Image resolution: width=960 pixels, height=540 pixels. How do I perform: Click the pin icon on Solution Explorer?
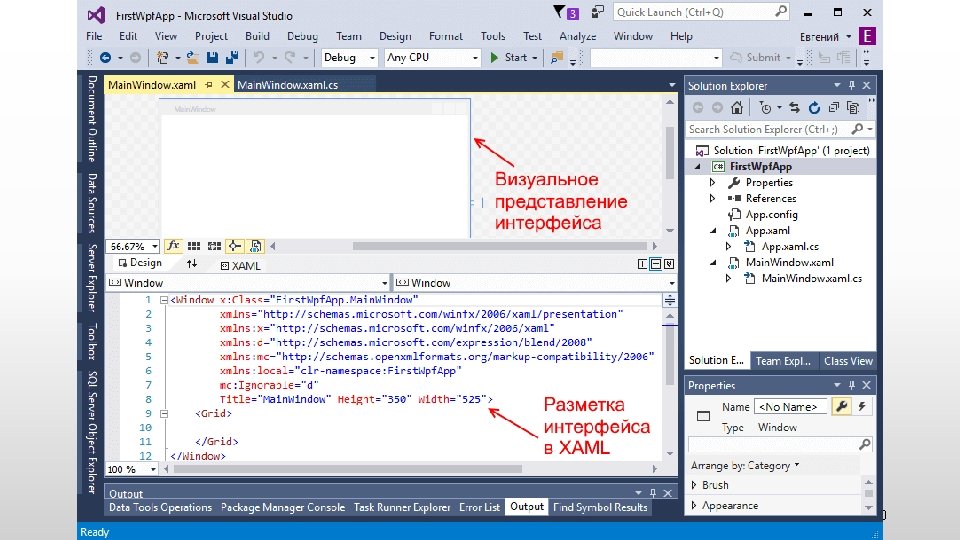[x=852, y=86]
